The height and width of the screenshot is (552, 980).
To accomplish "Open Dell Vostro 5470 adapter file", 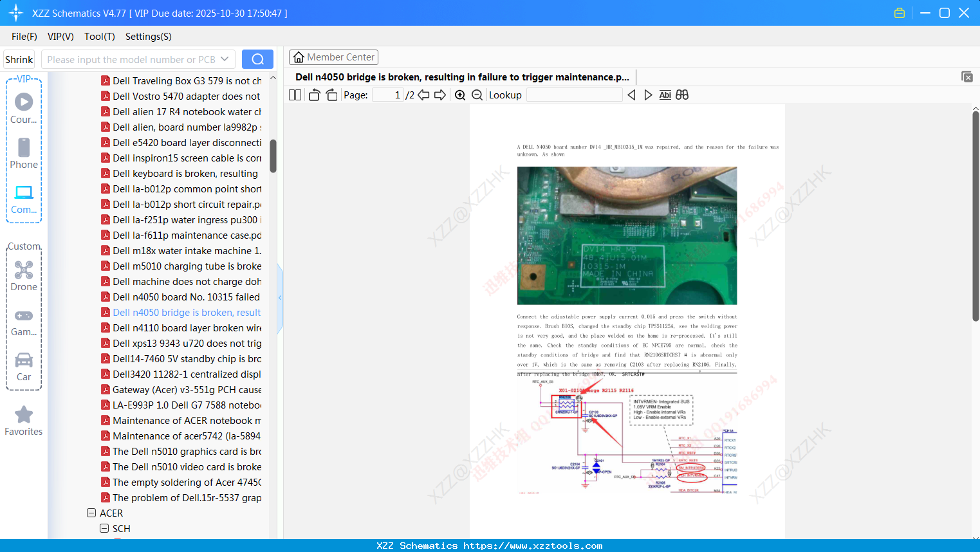I will tap(181, 97).
